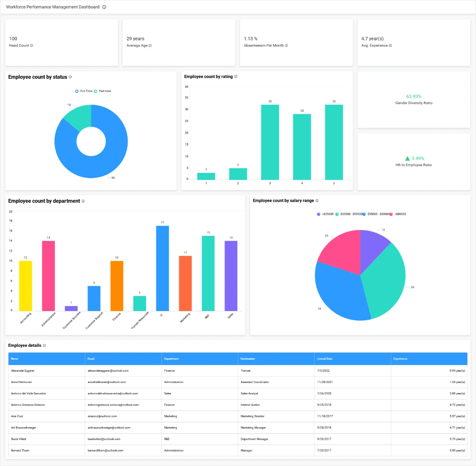Viewport: 476px width, 466px height.
Task: Toggle the >$80000 salary legend entry
Action: pos(398,214)
